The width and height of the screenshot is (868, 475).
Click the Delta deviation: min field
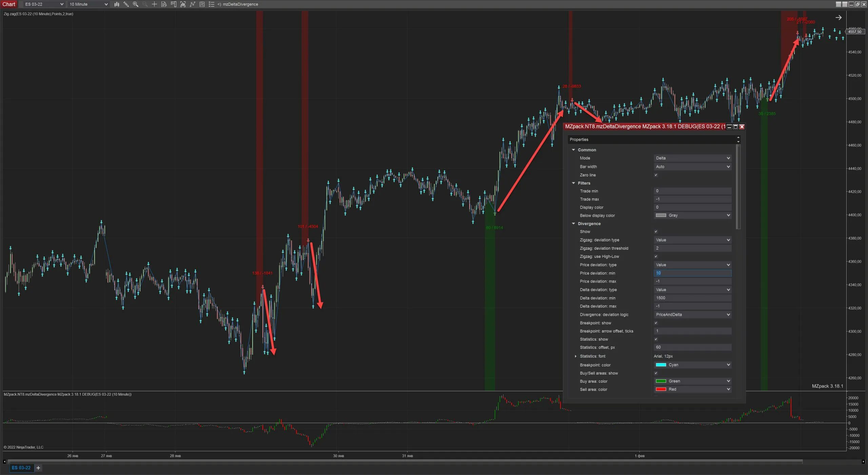click(x=692, y=298)
